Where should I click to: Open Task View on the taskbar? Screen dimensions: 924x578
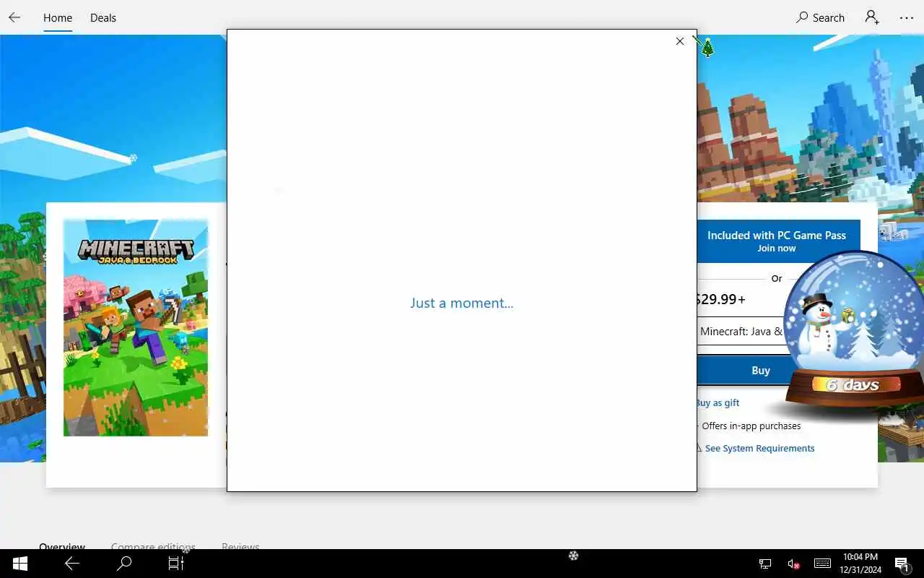(176, 564)
